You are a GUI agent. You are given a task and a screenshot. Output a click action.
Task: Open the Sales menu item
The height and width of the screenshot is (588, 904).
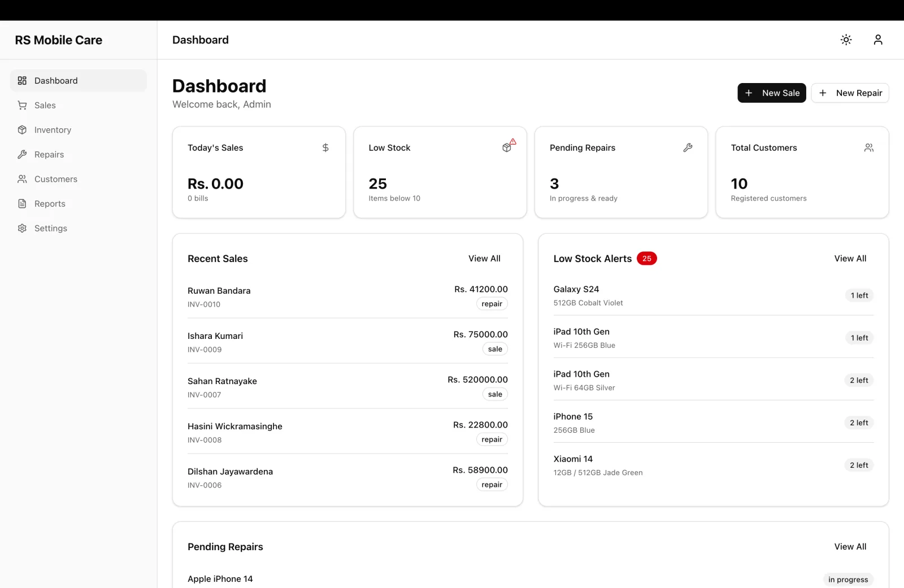click(x=79, y=105)
